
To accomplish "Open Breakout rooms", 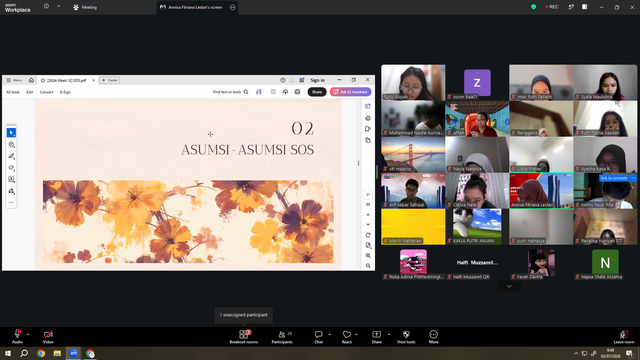I will [244, 336].
